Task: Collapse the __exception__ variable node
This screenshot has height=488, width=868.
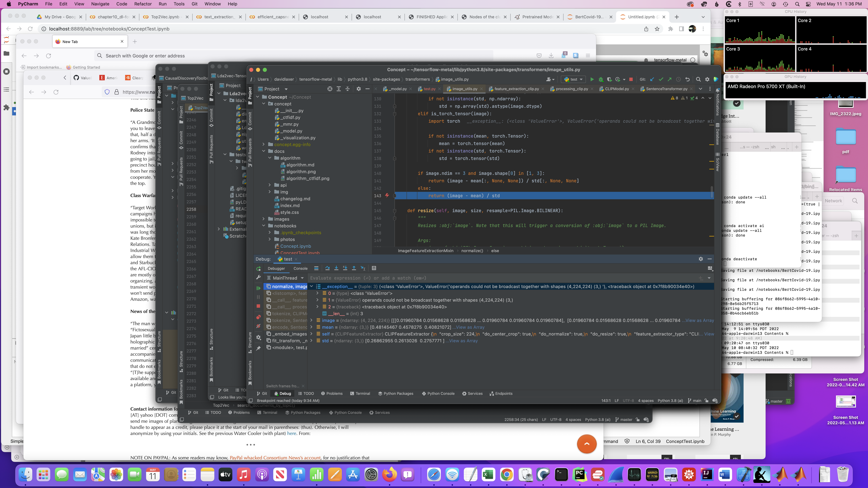Action: tap(311, 287)
